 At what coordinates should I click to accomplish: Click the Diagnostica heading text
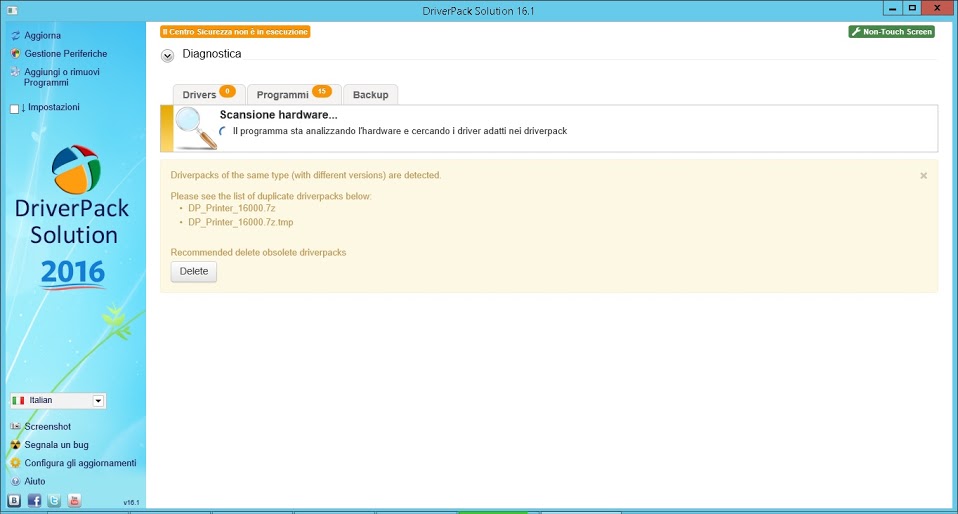point(212,54)
